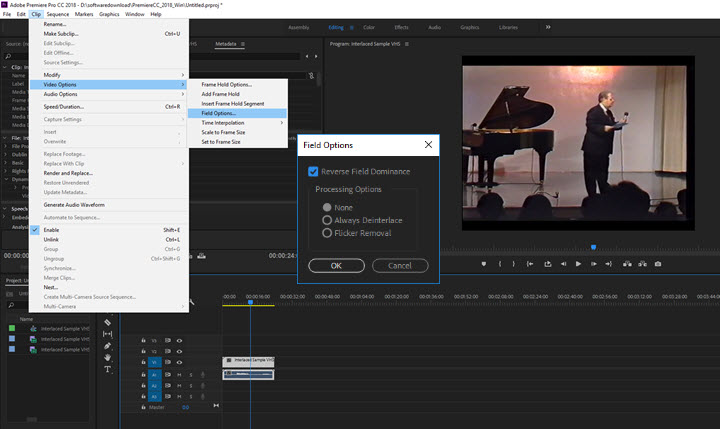Click Step Forward one frame button
The width and height of the screenshot is (720, 429).
click(x=595, y=264)
